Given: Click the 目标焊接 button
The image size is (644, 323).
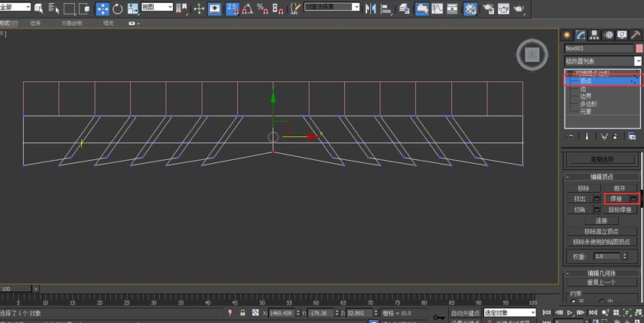Looking at the screenshot, I should tap(620, 210).
